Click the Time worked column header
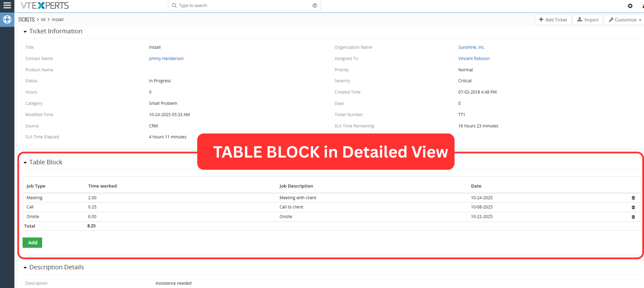644x288 pixels. coord(102,186)
